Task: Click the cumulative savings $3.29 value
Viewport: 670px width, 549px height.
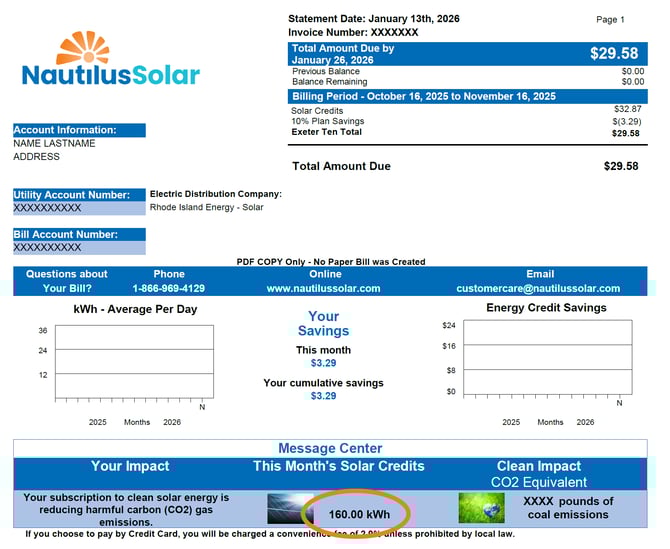Action: (323, 396)
